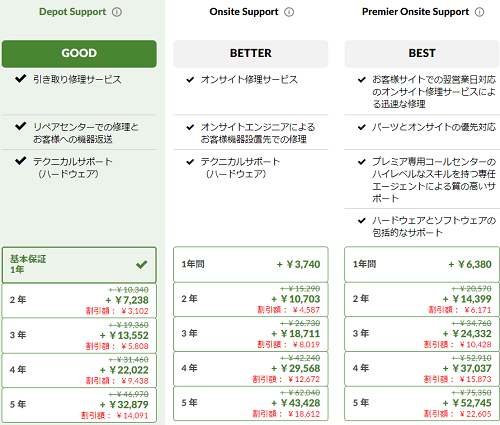Click info icon next to Onsite Support
The width and height of the screenshot is (500, 425).
(x=289, y=12)
